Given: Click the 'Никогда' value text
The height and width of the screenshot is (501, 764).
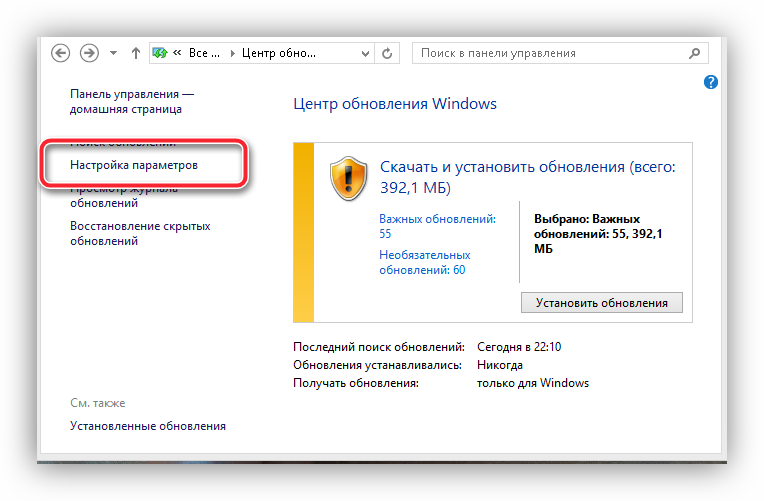Looking at the screenshot, I should 499,365.
